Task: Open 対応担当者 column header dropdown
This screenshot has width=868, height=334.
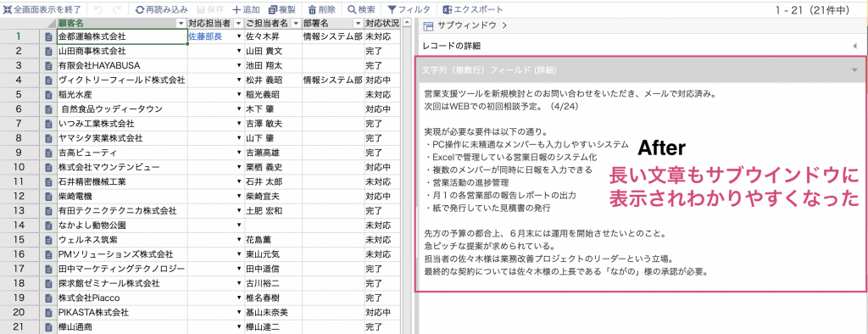Action: pyautogui.click(x=238, y=23)
